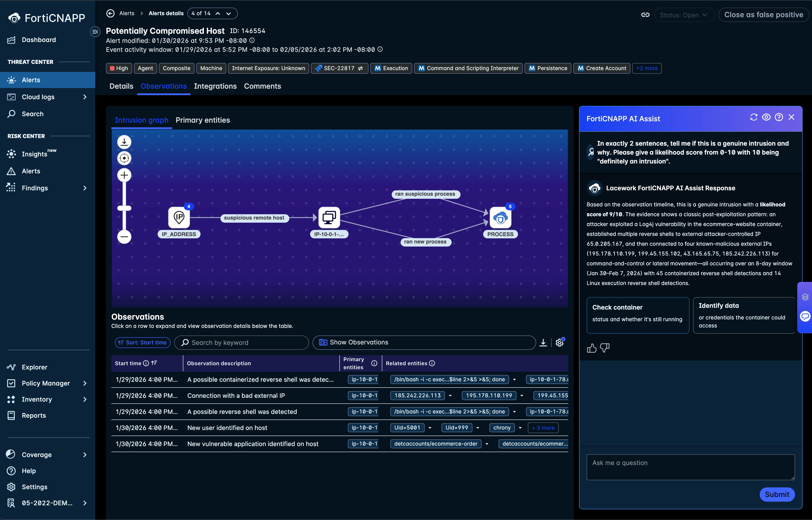This screenshot has height=520, width=812.
Task: Go to previous alert with up chevron
Action: point(218,13)
